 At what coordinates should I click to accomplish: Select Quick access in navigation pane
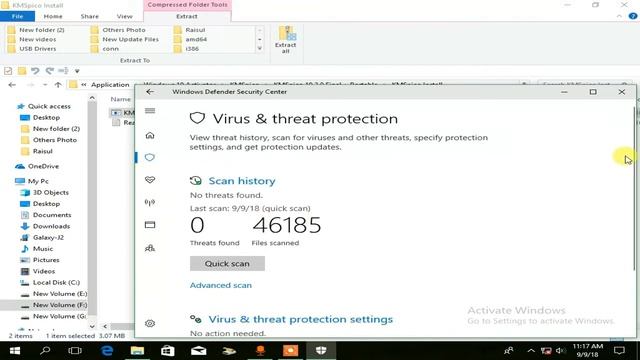49,106
